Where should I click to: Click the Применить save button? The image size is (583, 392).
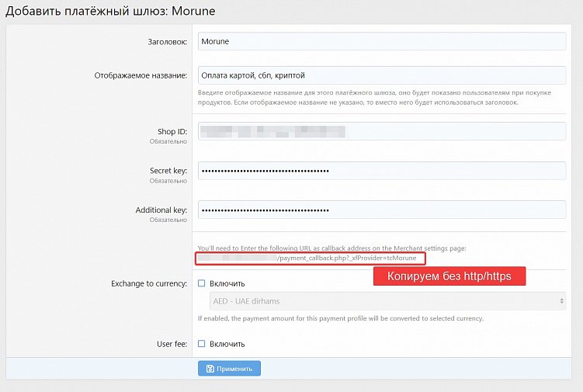pyautogui.click(x=229, y=369)
